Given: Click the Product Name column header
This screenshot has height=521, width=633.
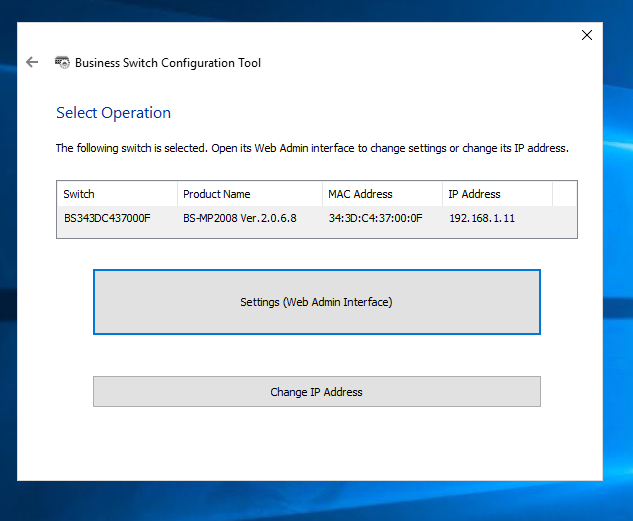Looking at the screenshot, I should pyautogui.click(x=249, y=194).
